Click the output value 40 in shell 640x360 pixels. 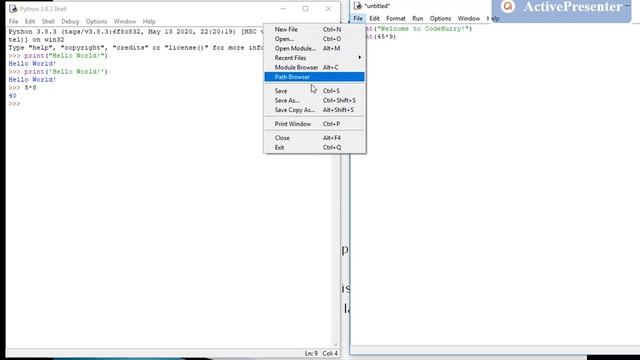tap(13, 96)
